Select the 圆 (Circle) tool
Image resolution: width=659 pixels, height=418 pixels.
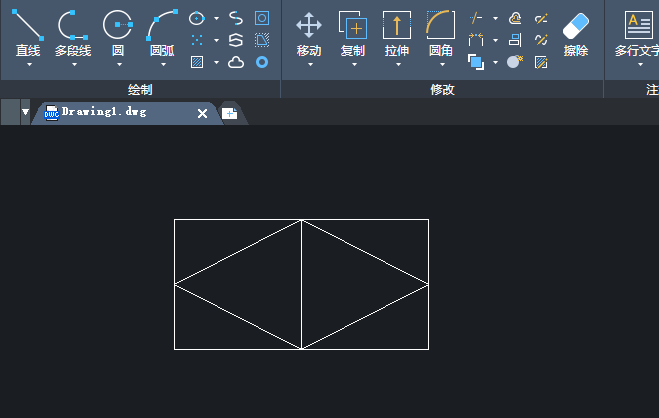[118, 32]
